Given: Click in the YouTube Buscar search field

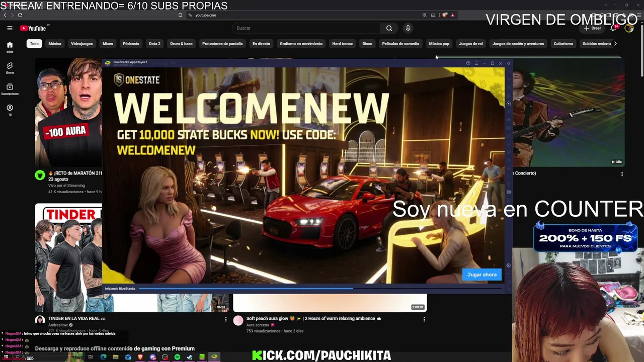Looking at the screenshot, I should point(307,28).
